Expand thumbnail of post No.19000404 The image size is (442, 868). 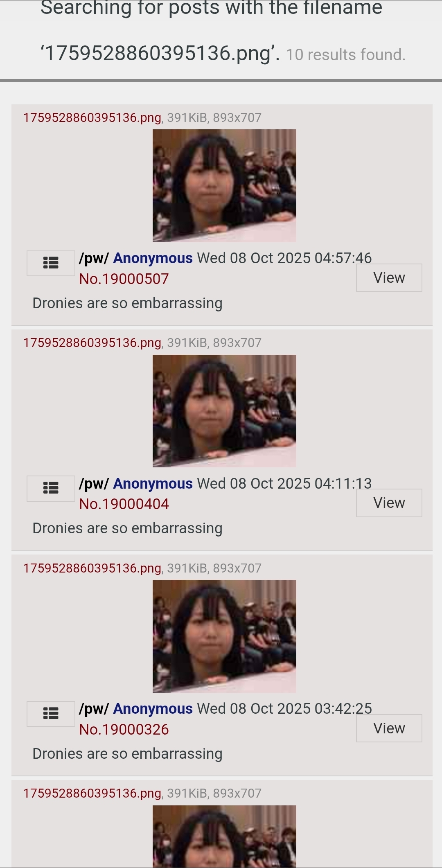click(x=224, y=411)
